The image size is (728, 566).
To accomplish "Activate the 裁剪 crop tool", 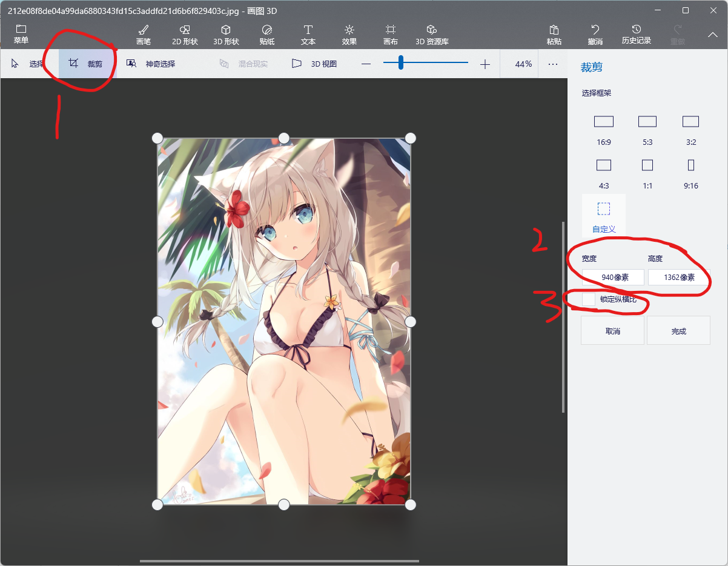I will (x=86, y=64).
